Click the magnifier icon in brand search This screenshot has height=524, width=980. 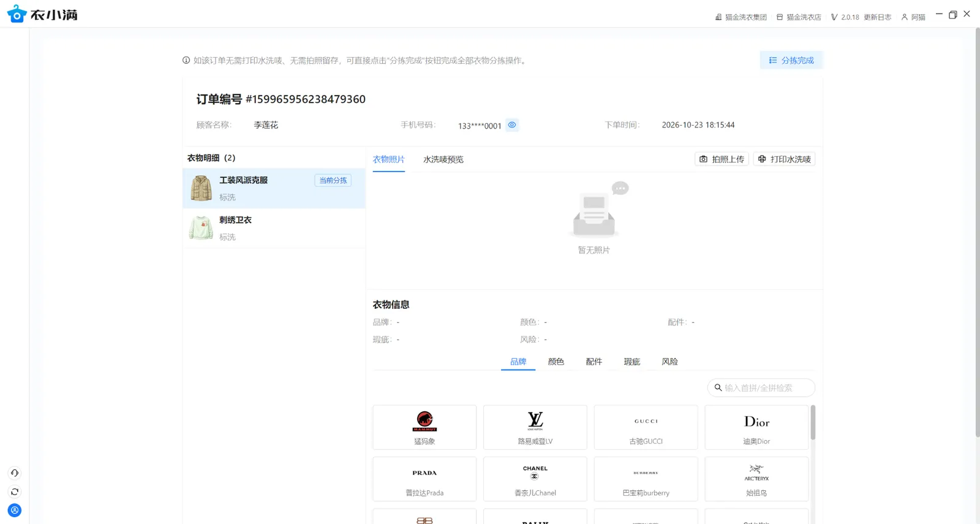coord(718,388)
